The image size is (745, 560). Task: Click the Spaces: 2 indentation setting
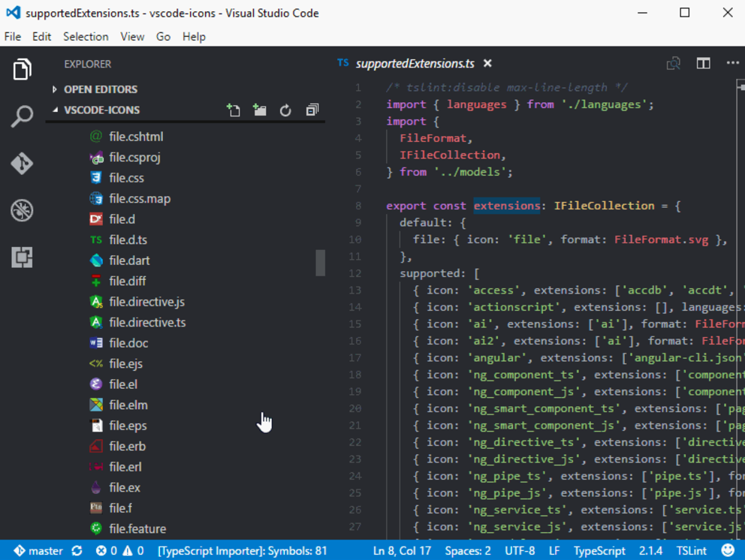coord(467,550)
